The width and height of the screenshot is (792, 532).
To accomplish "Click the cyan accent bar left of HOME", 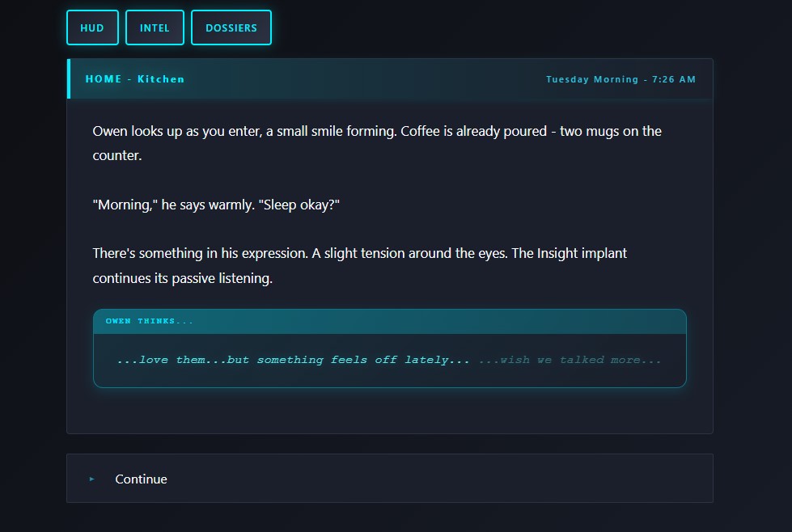I will (69, 79).
